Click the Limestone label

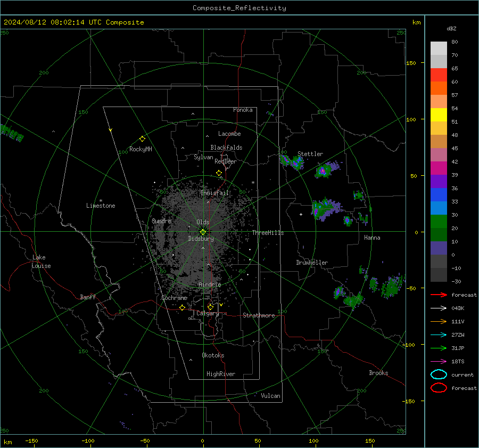[101, 206]
